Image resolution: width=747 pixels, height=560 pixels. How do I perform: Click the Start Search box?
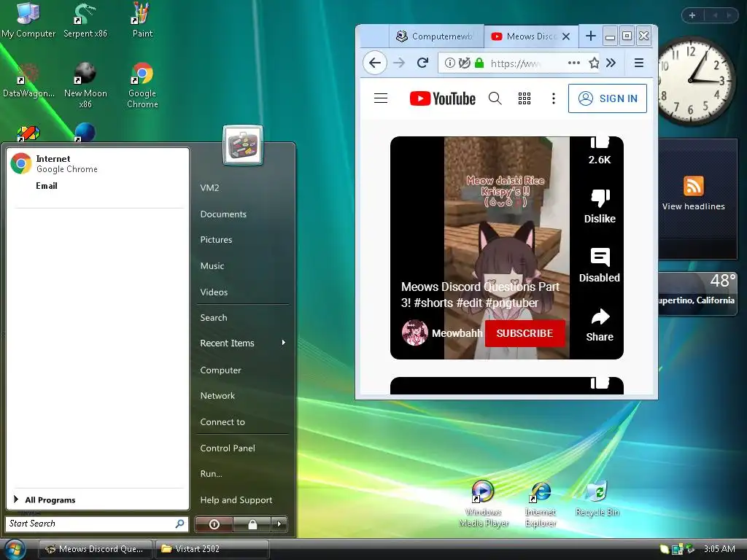click(97, 524)
